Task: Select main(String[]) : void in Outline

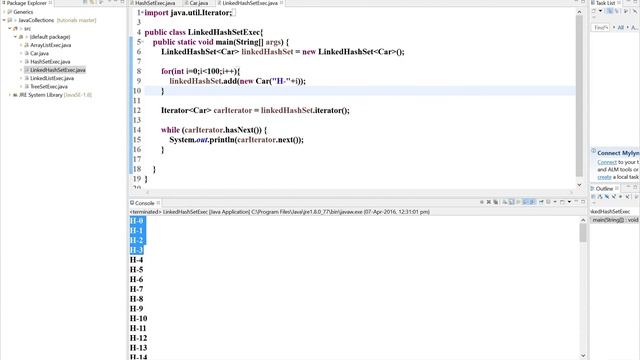Action: coord(615,220)
